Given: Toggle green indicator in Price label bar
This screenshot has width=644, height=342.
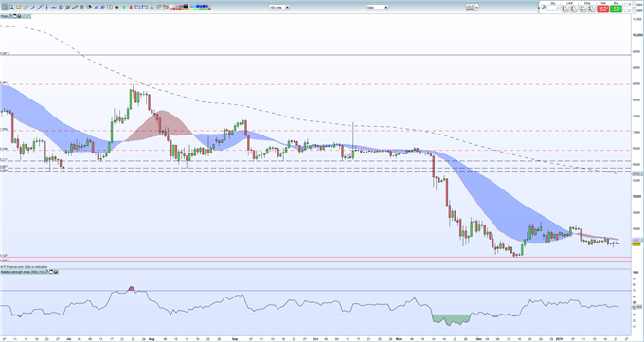Looking at the screenshot, I should (28, 16).
